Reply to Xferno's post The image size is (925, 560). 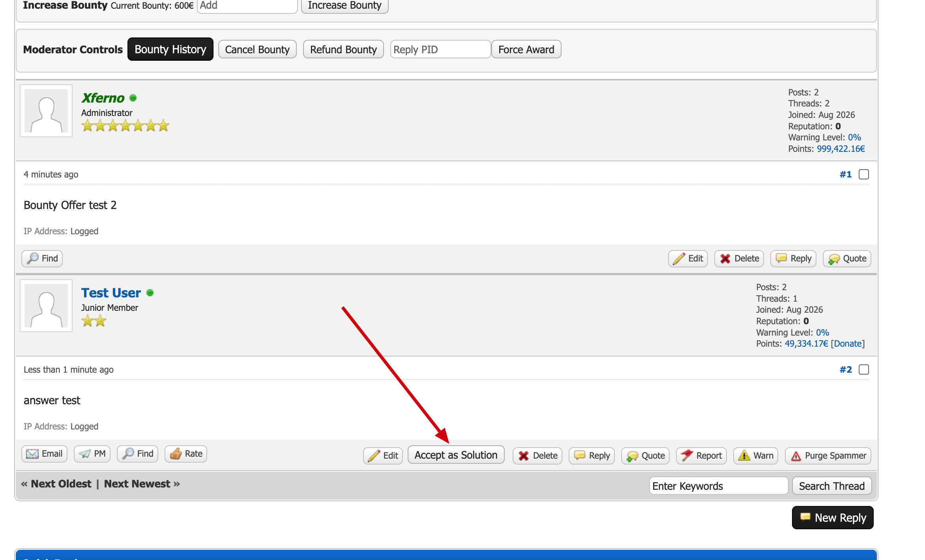click(793, 259)
